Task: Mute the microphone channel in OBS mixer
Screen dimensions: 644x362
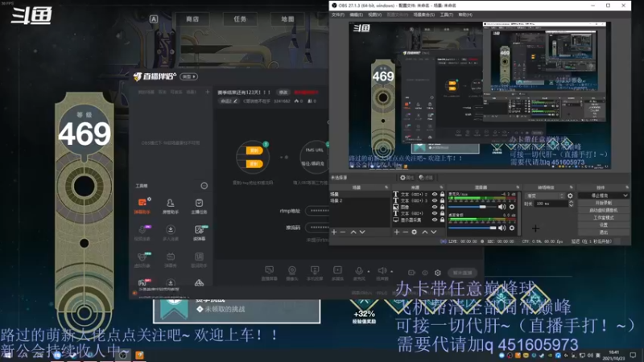Action: (502, 207)
